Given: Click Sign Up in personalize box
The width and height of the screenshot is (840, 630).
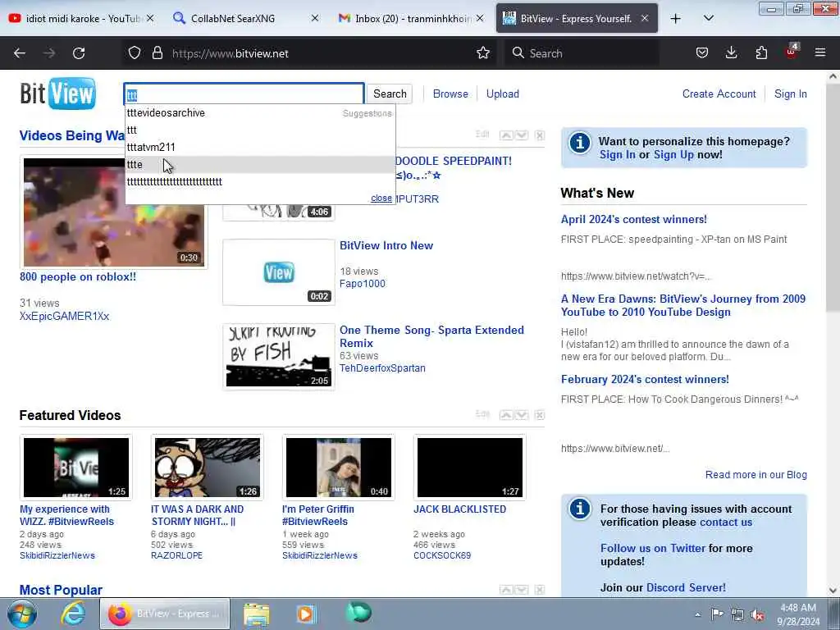Looking at the screenshot, I should (x=673, y=155).
